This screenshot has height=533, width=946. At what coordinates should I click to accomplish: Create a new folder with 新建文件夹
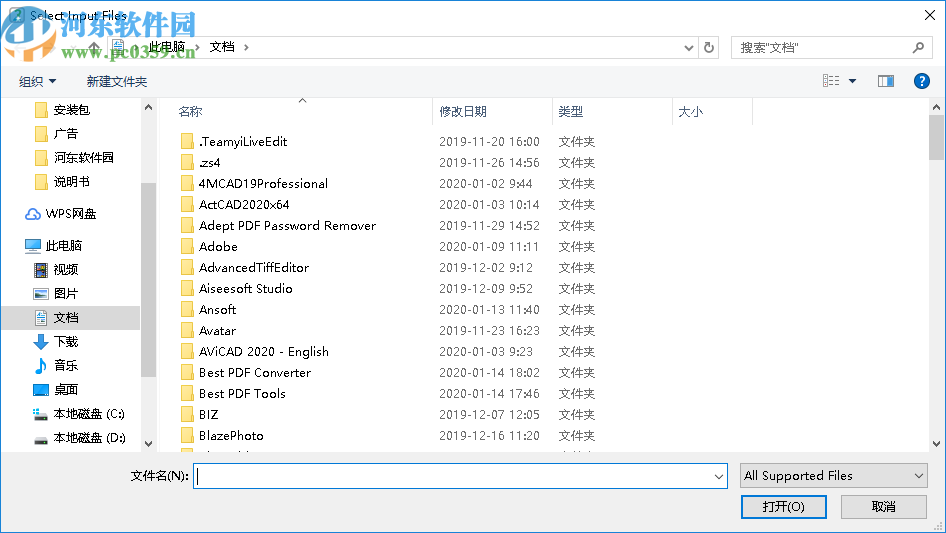pyautogui.click(x=116, y=81)
